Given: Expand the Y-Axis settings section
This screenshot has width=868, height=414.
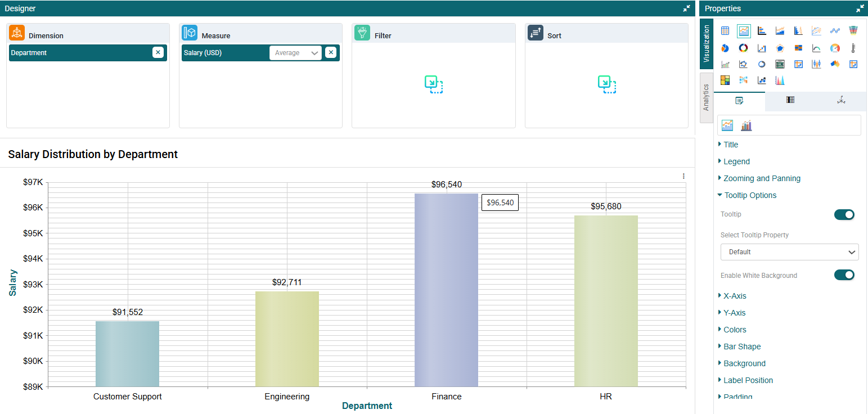Looking at the screenshot, I should pos(734,313).
